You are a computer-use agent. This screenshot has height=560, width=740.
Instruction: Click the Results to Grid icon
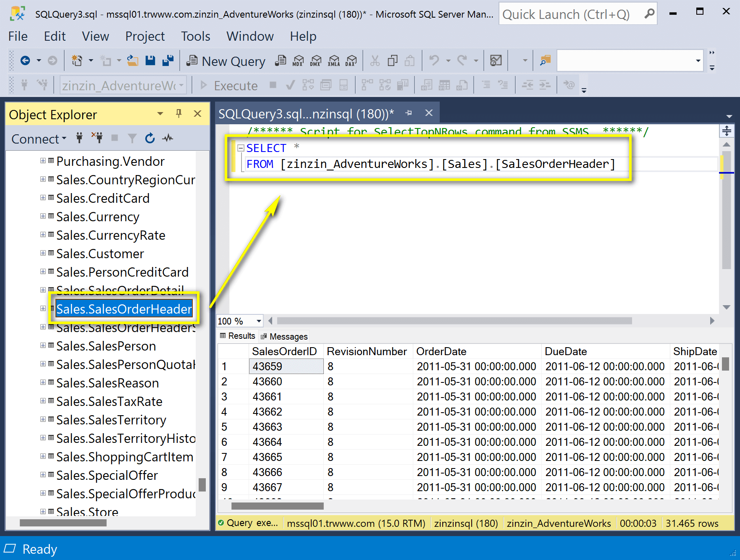[x=444, y=85]
